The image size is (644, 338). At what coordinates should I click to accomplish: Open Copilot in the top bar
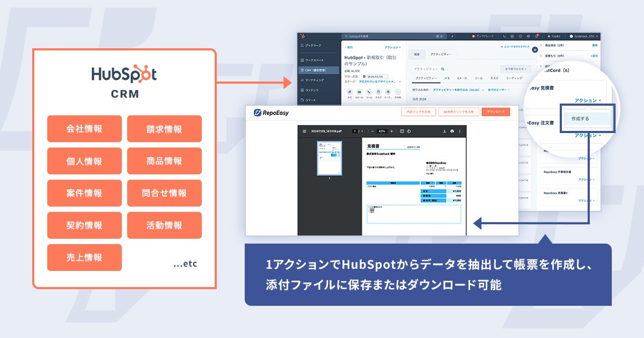(x=554, y=36)
